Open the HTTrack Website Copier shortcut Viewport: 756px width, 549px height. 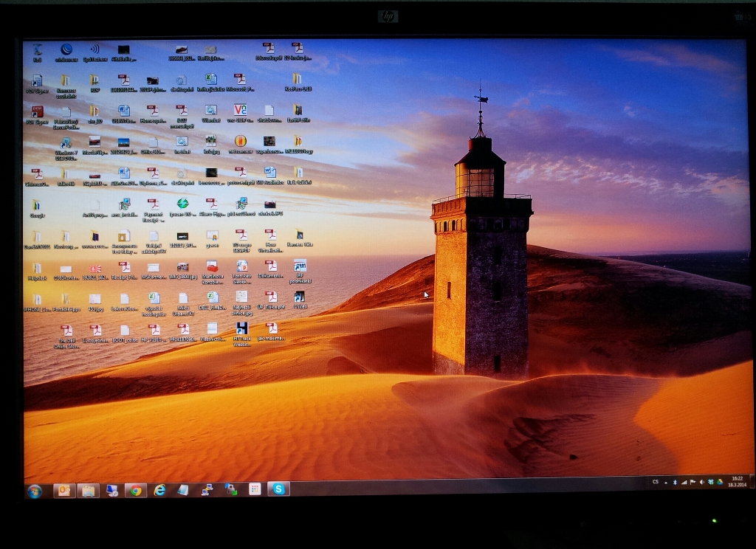coord(241,329)
